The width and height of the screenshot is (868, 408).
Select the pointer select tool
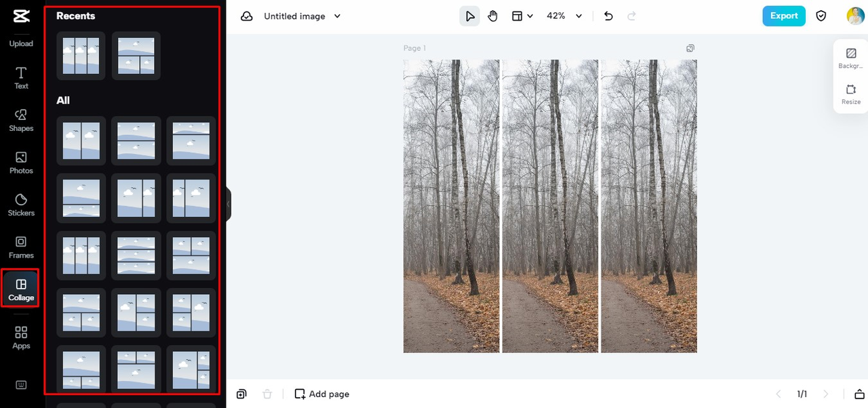click(x=470, y=16)
